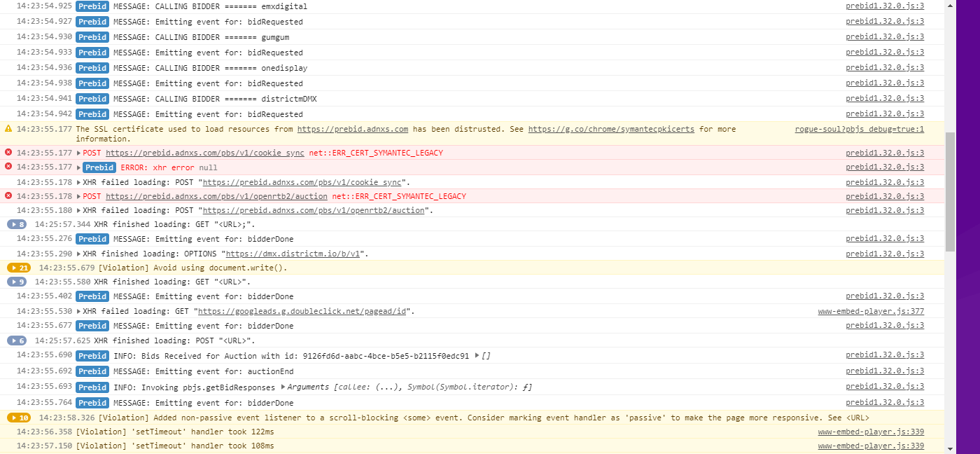Select the 'Emitting event for: auctionEnd' text
Image resolution: width=980 pixels, height=454 pixels.
point(225,371)
